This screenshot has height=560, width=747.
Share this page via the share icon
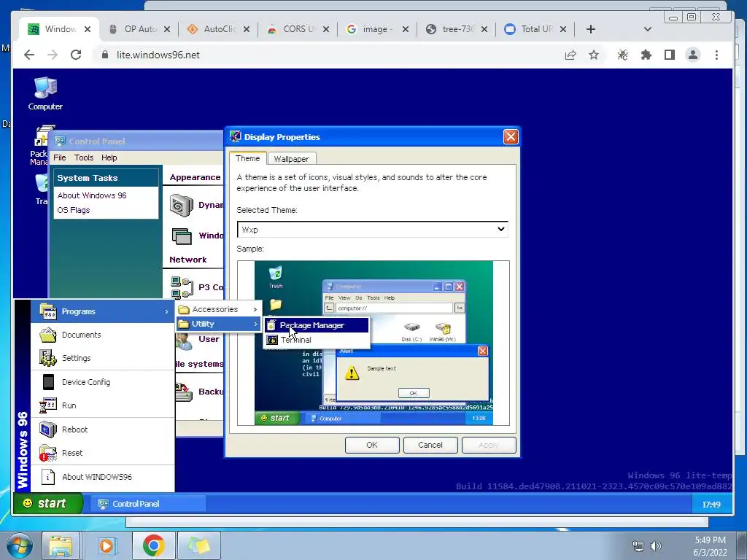tap(570, 55)
